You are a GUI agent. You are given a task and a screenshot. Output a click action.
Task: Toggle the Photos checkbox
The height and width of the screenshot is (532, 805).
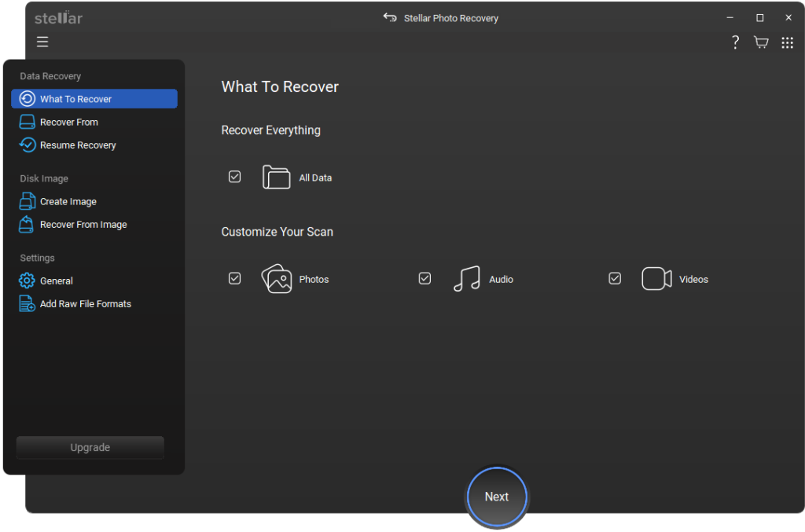click(234, 278)
